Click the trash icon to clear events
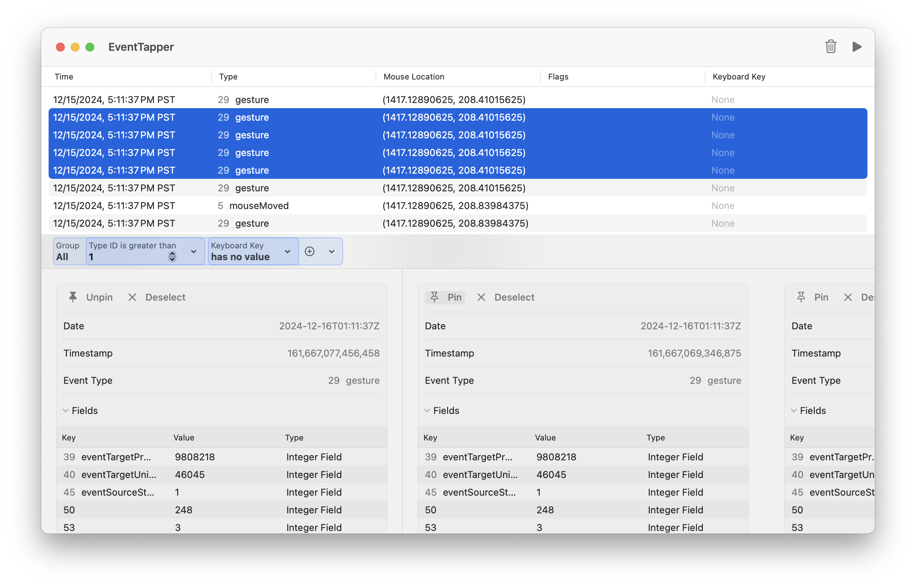Image resolution: width=916 pixels, height=588 pixels. pos(831,47)
